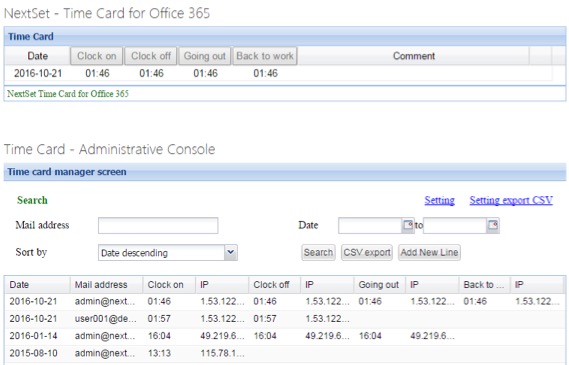Open the start date calendar picker icon
569x365 pixels.
408,225
